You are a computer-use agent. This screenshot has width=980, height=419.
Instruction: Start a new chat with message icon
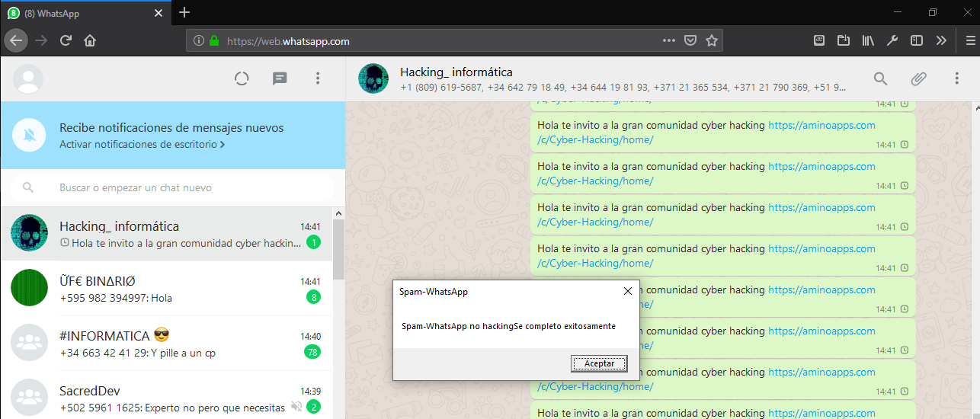click(280, 78)
